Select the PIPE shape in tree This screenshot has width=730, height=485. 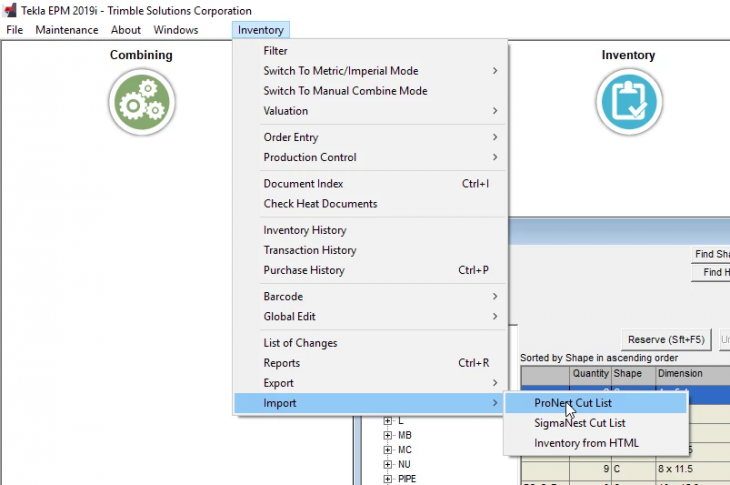click(407, 479)
